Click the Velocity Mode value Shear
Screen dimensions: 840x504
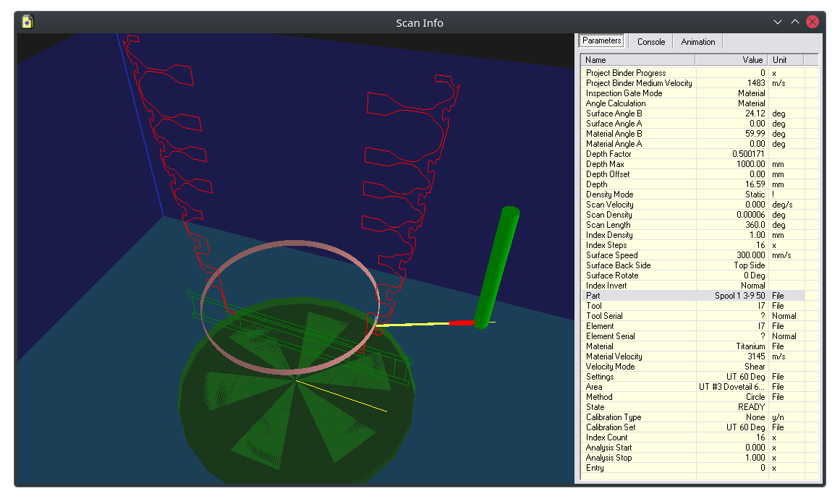[x=755, y=367]
